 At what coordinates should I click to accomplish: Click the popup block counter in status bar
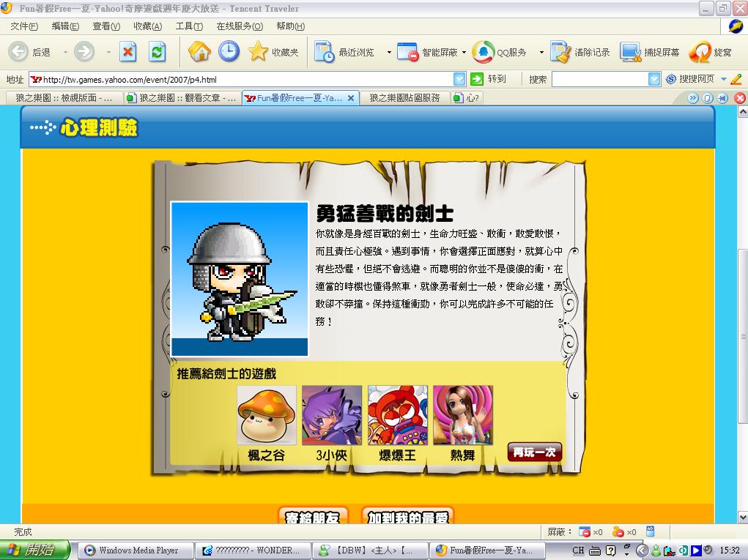(590, 532)
